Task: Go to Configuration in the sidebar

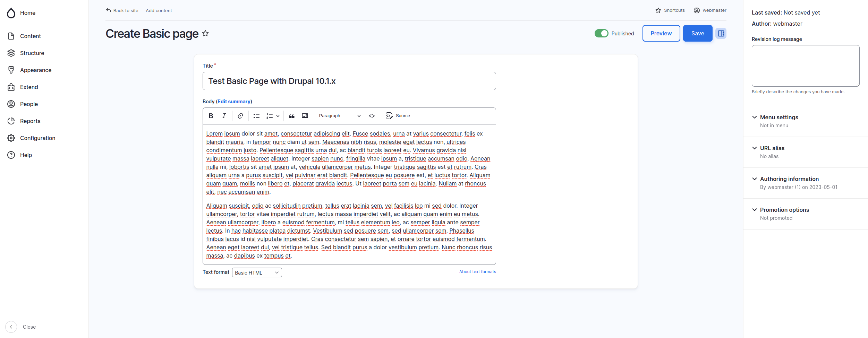Action: pyautogui.click(x=37, y=138)
